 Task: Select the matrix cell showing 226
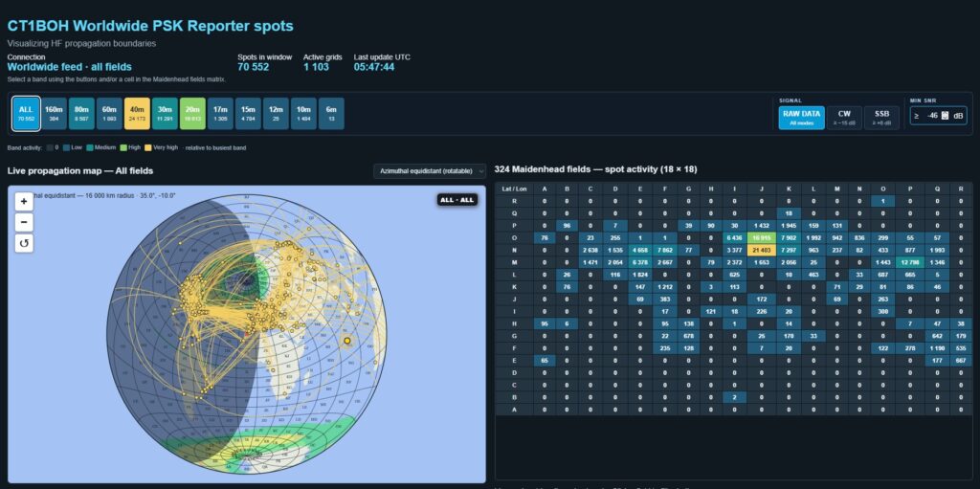point(763,311)
